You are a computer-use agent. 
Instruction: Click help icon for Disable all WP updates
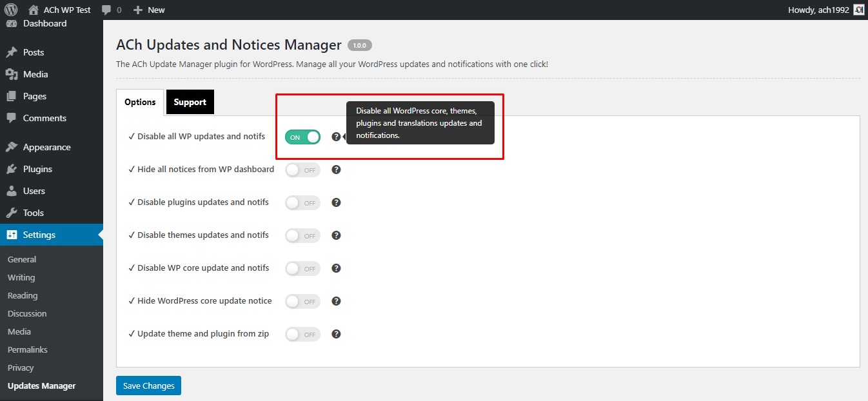tap(336, 137)
